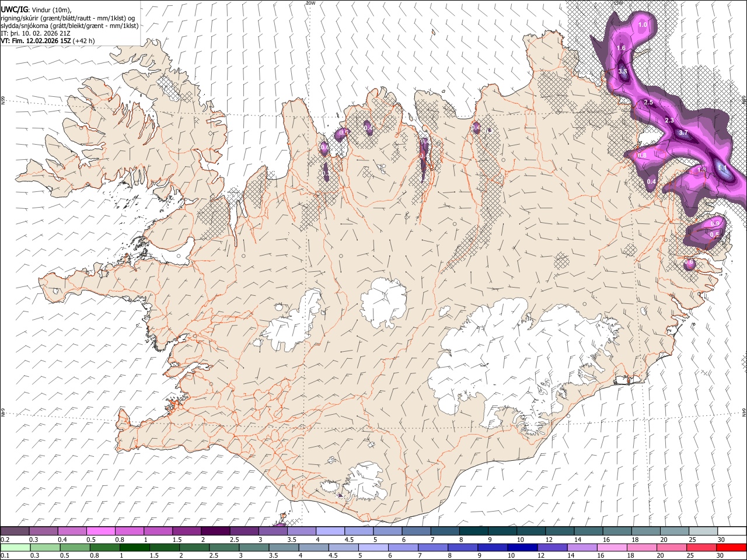Pick the dark mauve 0.2 swatch, top row

coord(15,531)
